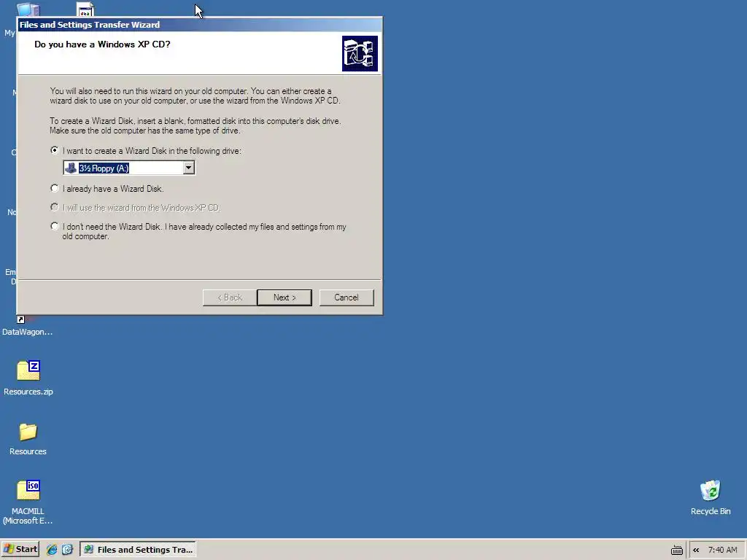Open the drive selection dropdown arrow
Screen dimensions: 747x560
pos(189,168)
